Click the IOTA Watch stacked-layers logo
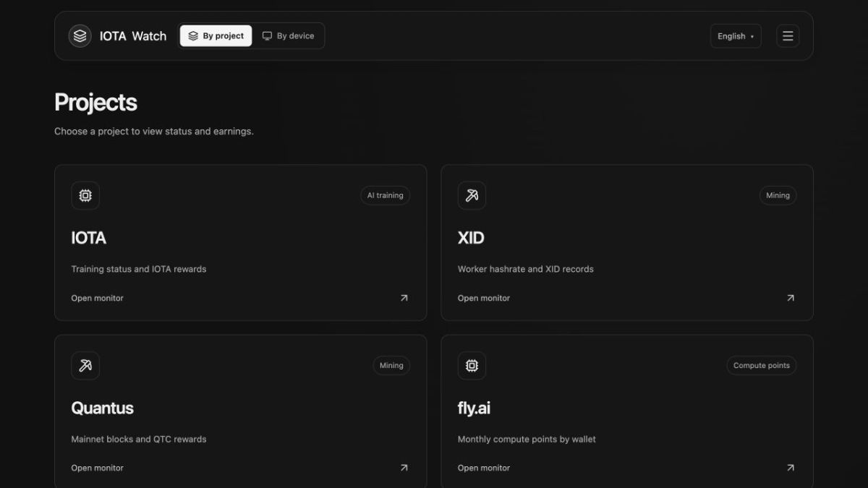 [x=80, y=36]
